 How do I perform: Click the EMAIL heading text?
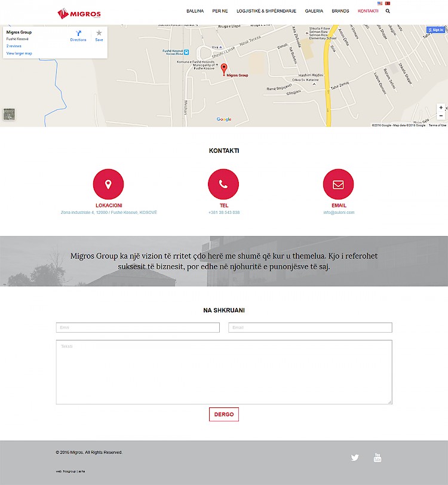[x=339, y=205]
